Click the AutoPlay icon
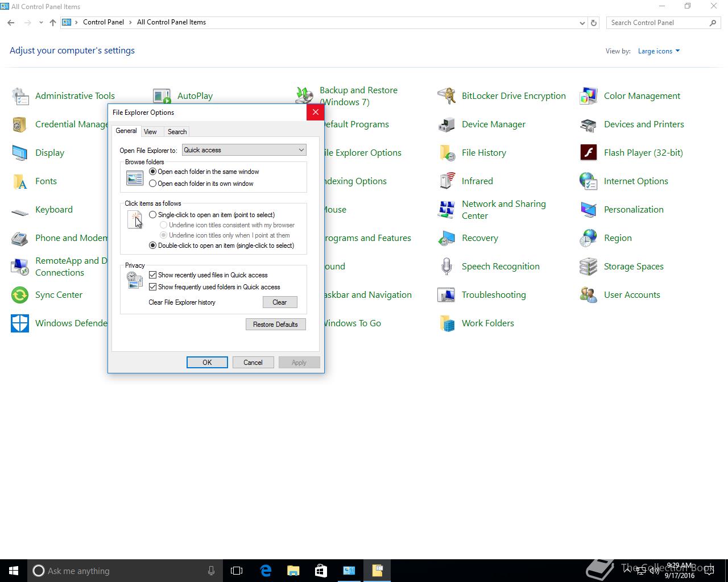 (x=162, y=96)
